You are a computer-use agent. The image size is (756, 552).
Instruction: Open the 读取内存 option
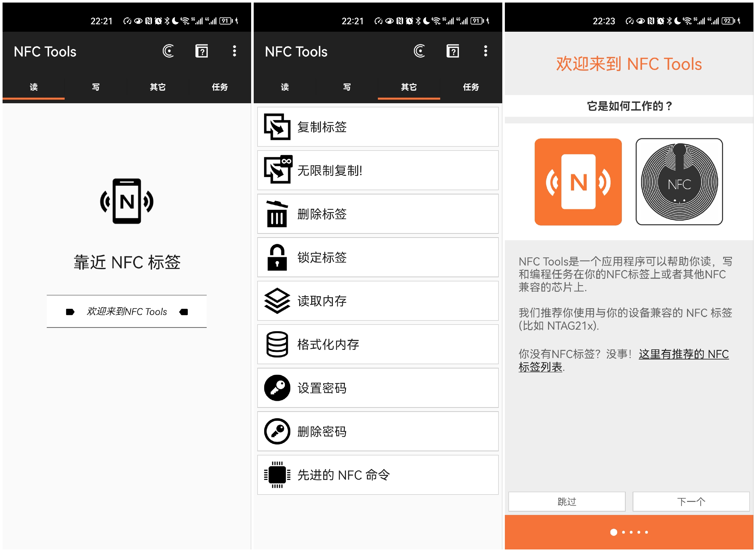click(x=378, y=301)
